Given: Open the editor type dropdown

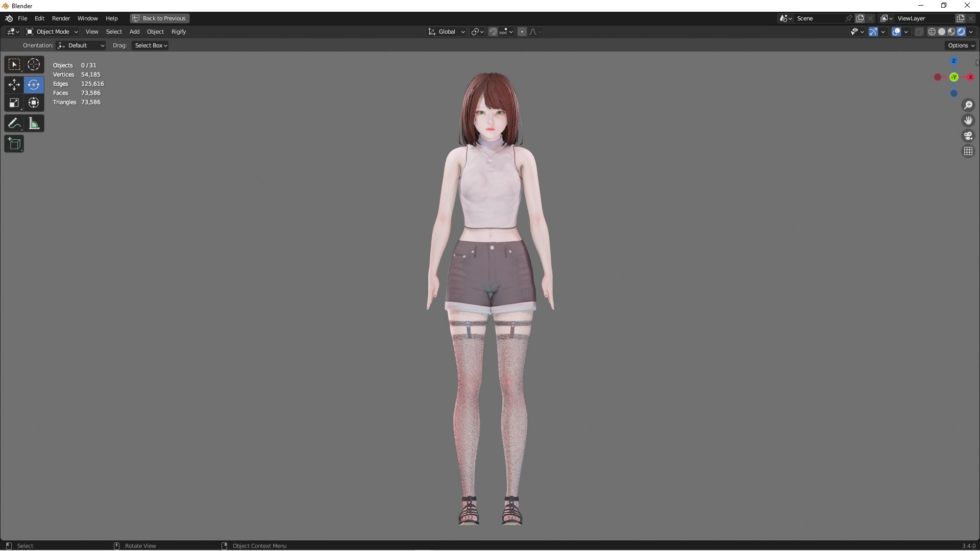Looking at the screenshot, I should point(13,32).
